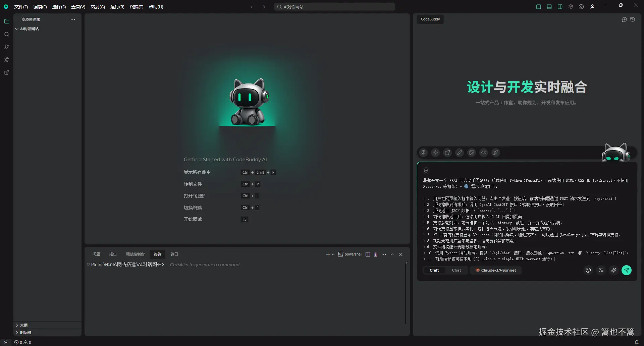Open the new terminal profile dropdown arrow
The image size is (644, 346).
coord(333,254)
